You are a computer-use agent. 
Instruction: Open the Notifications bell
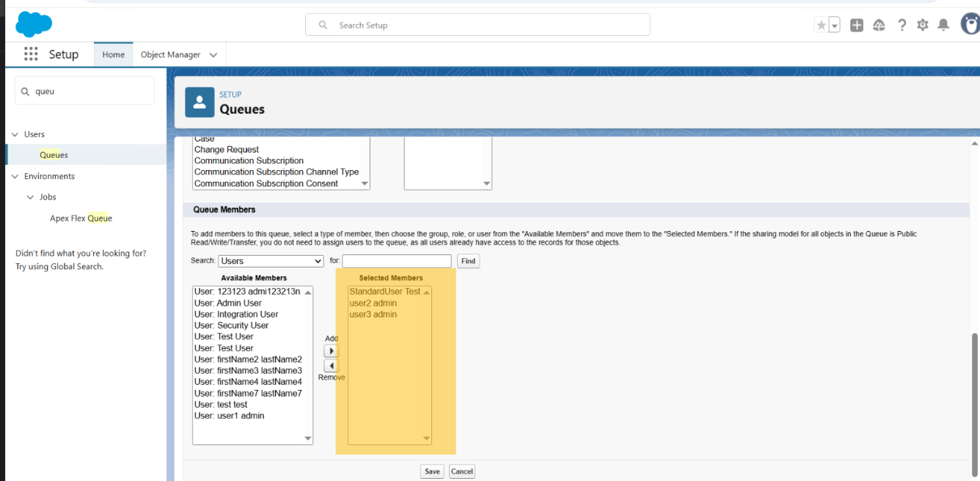(x=944, y=26)
